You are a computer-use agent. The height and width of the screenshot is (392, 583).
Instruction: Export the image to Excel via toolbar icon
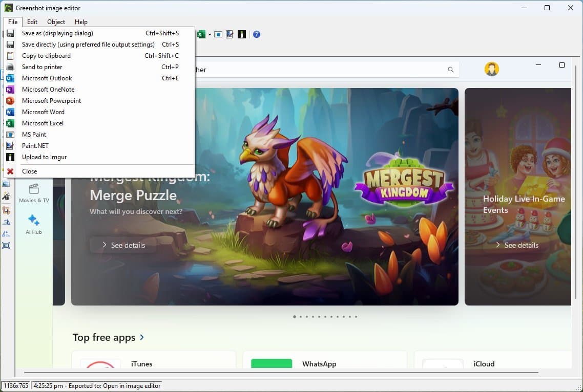click(x=201, y=34)
